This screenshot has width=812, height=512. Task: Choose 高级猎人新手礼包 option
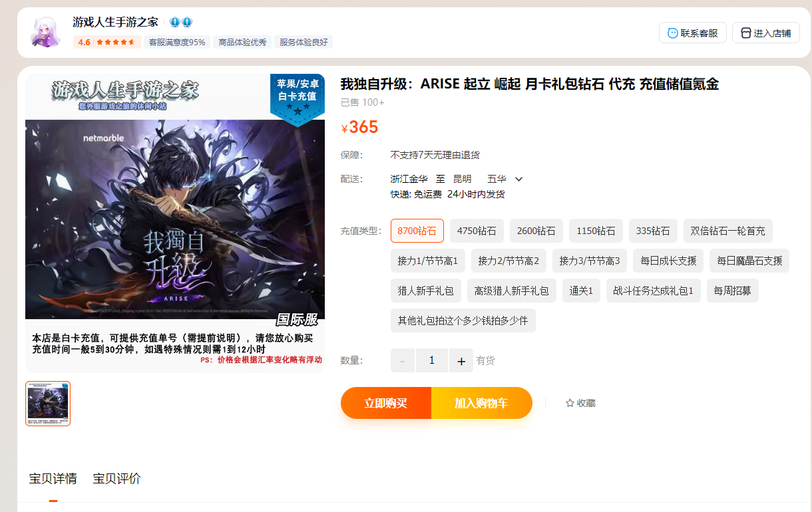tap(512, 291)
